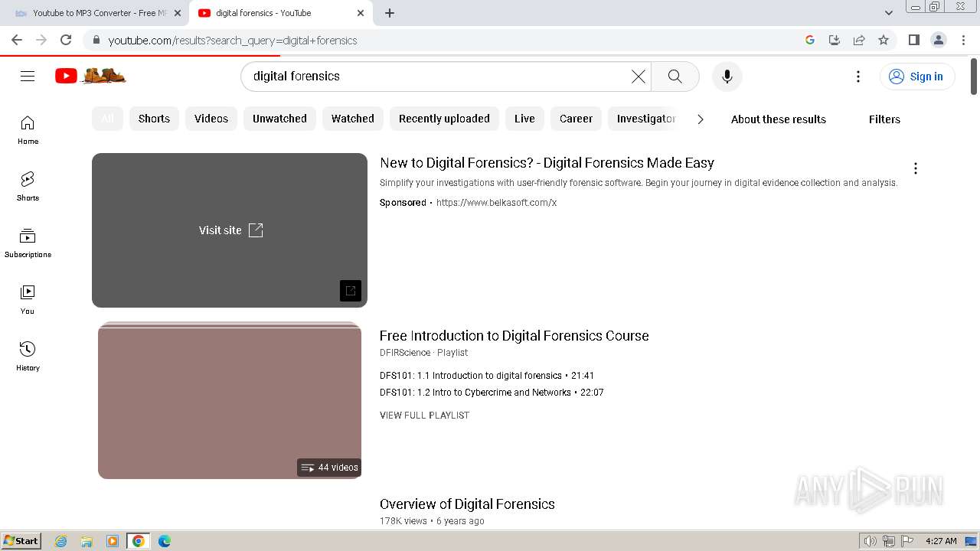Image resolution: width=980 pixels, height=551 pixels.
Task: Open Overview of Digital Forensics video
Action: click(x=467, y=504)
